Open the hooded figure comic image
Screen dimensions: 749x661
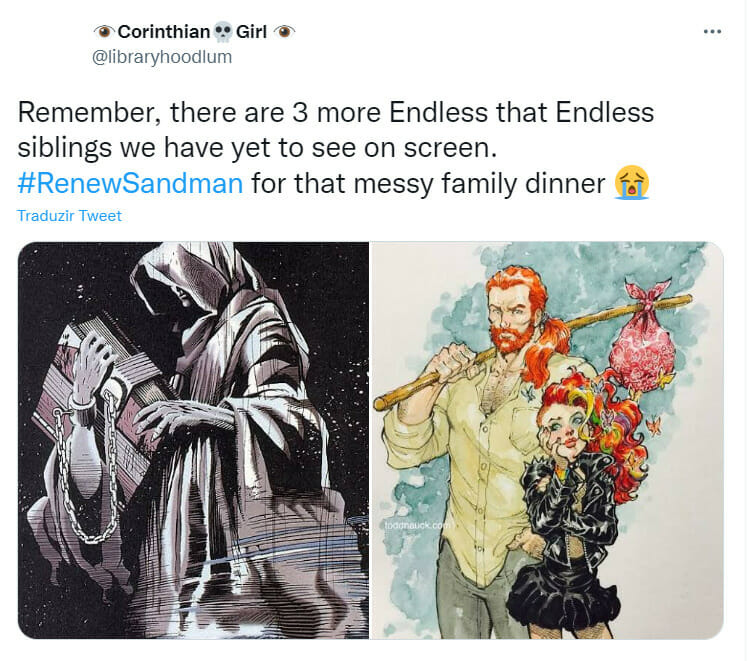click(193, 440)
